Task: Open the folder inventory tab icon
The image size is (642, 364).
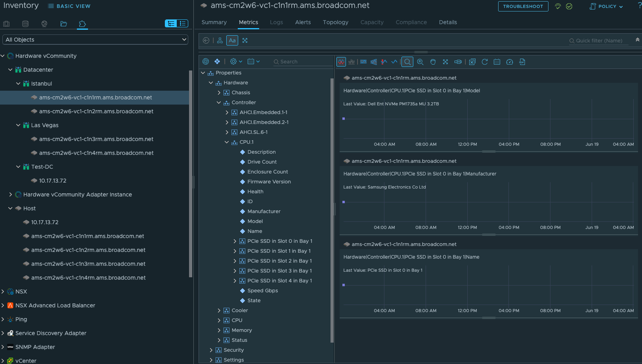Action: pyautogui.click(x=63, y=24)
